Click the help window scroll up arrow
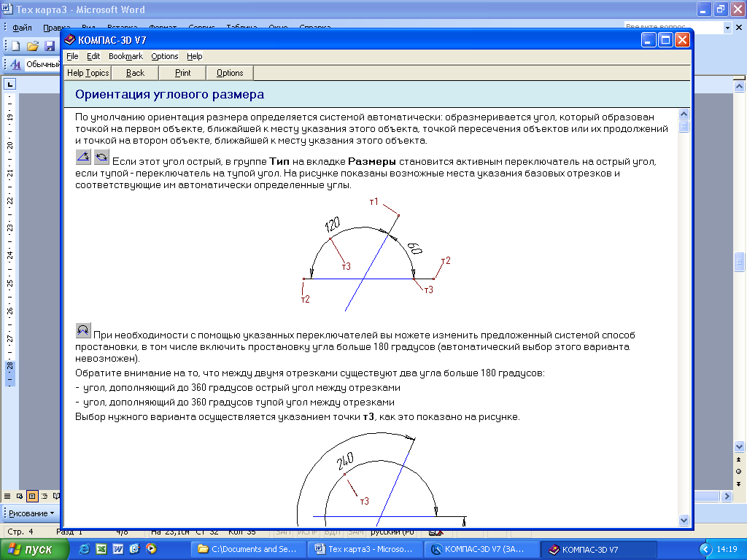The height and width of the screenshot is (560, 747). pyautogui.click(x=684, y=114)
